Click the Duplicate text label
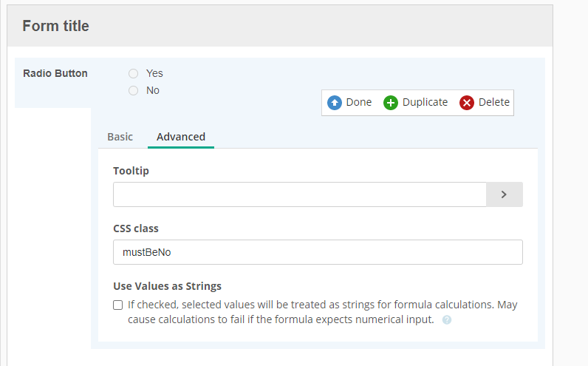 tap(425, 102)
